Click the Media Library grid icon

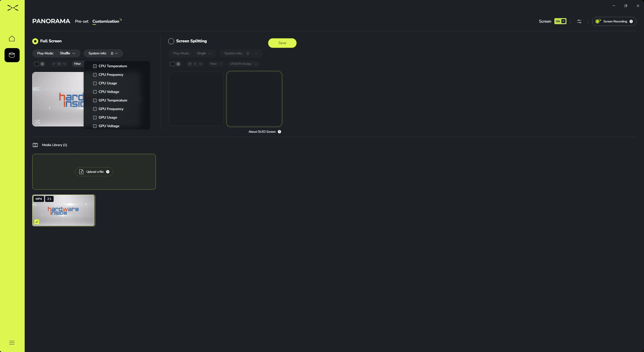(35, 145)
